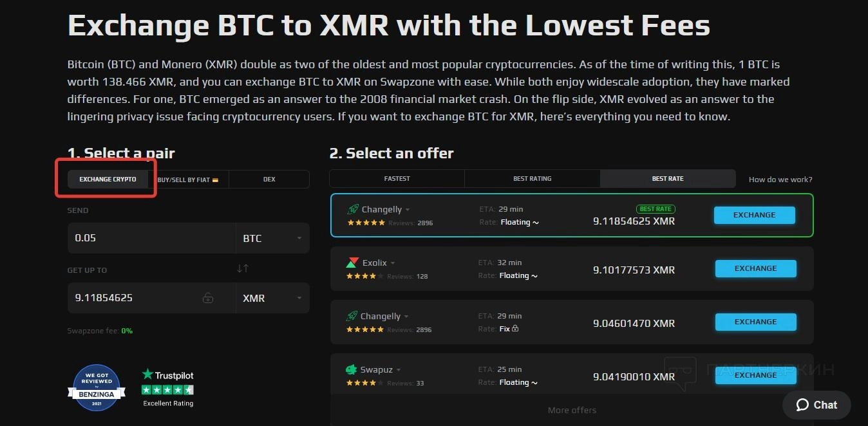Switch to the DEX tab
The width and height of the screenshot is (868, 426).
269,180
